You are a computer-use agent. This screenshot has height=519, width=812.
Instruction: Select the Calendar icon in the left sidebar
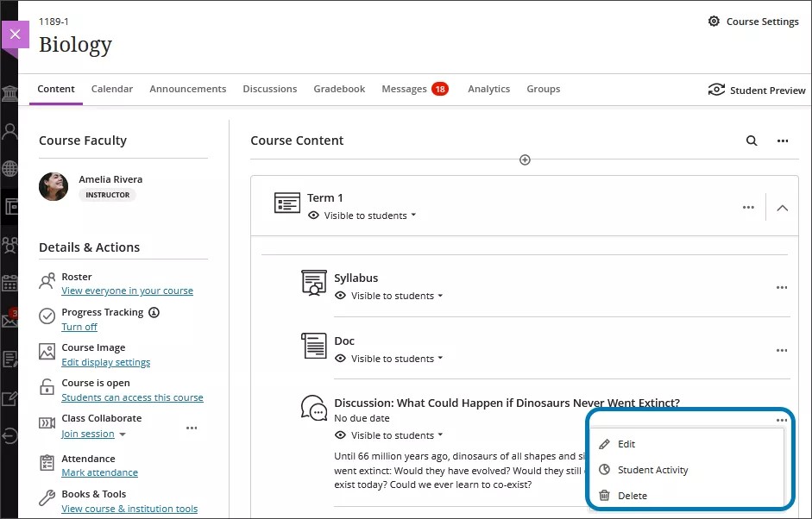coord(9,283)
